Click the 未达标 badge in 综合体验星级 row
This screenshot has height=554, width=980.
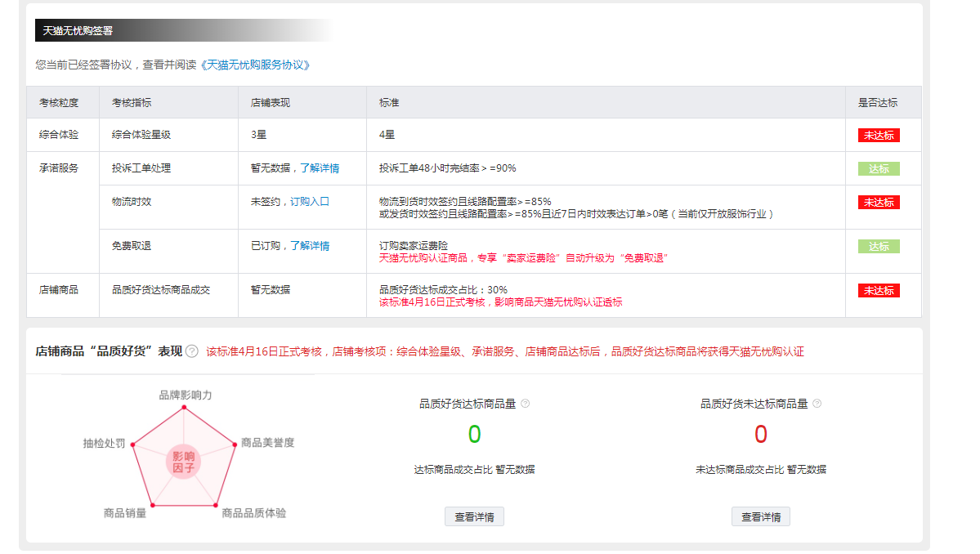click(879, 135)
